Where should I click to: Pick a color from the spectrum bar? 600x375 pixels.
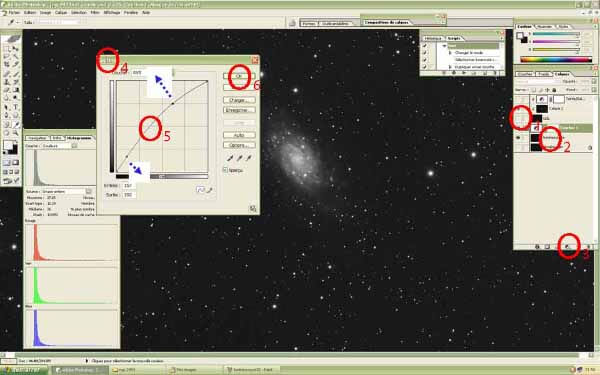click(556, 60)
